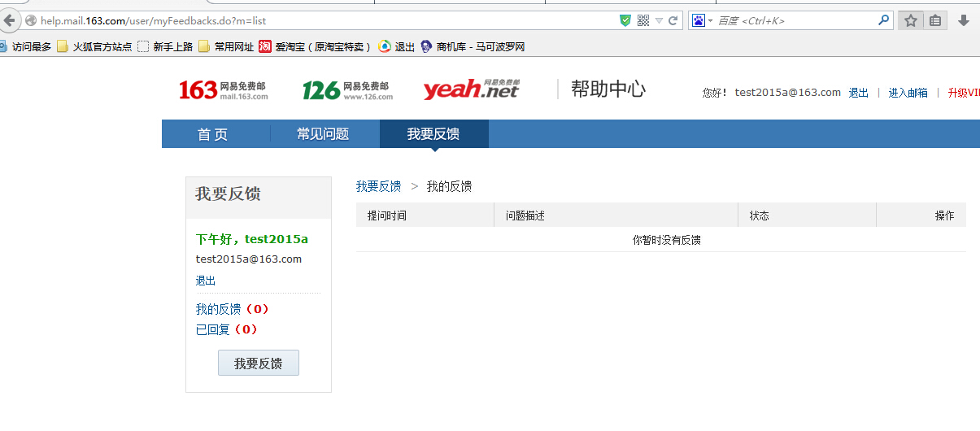Screen dimensions: 980x431
Task: Click test2015a@163.com in sidebar
Action: click(x=249, y=259)
